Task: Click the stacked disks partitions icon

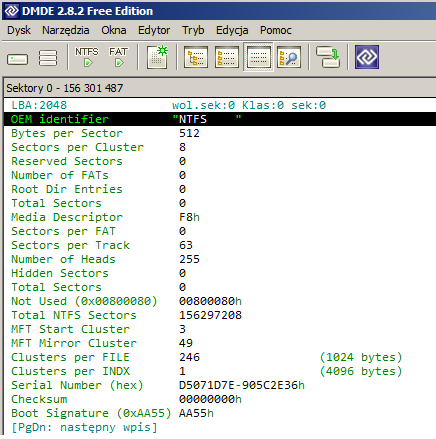Action: pyautogui.click(x=48, y=58)
